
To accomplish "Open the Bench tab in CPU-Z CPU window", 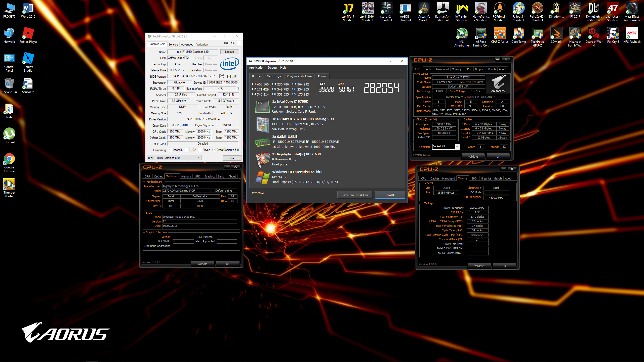I will [492, 69].
